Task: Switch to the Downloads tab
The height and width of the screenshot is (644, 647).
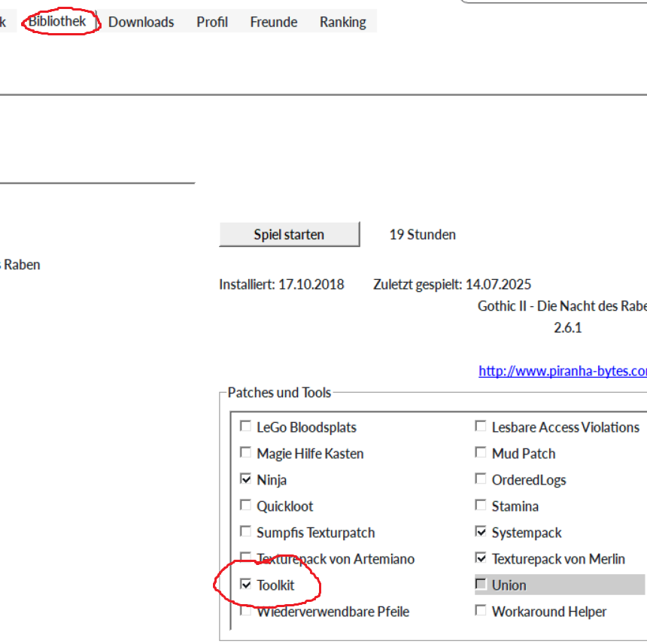Action: coord(141,22)
